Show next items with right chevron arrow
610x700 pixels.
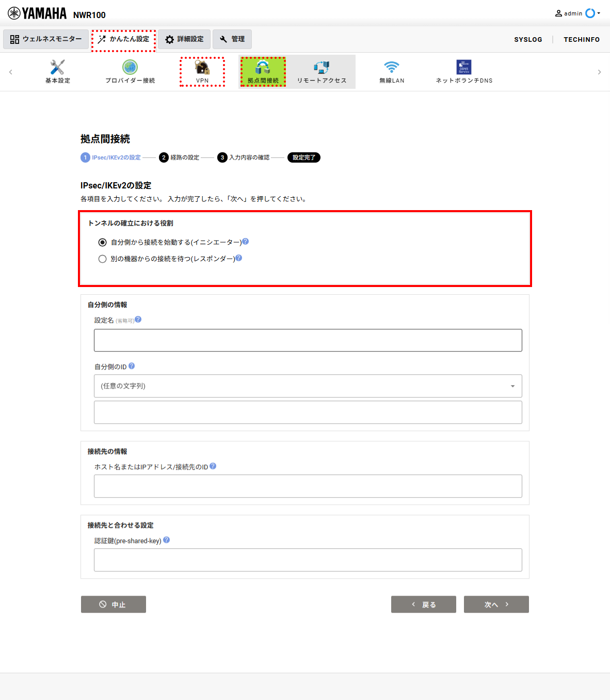pos(599,72)
